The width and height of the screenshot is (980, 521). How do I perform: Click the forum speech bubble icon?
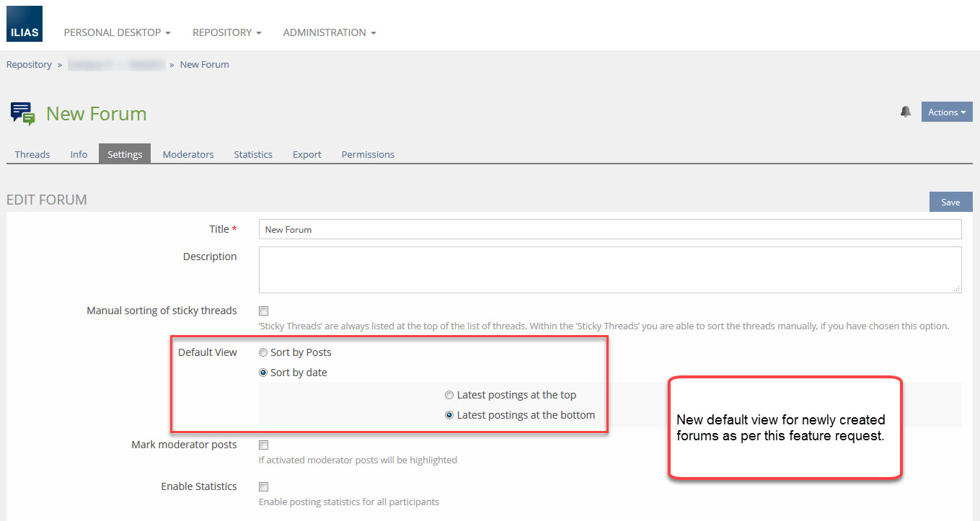[x=22, y=114]
